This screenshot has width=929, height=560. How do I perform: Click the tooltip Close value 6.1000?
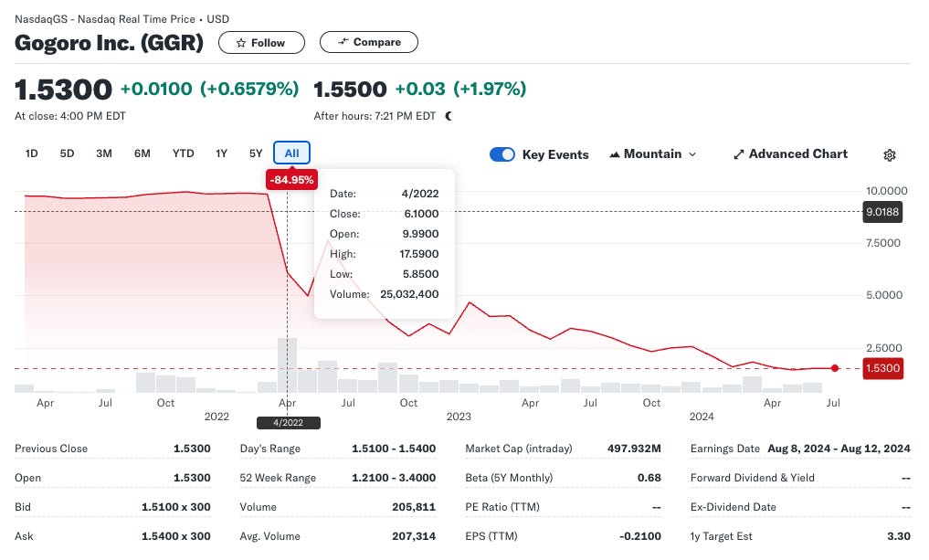pos(421,214)
